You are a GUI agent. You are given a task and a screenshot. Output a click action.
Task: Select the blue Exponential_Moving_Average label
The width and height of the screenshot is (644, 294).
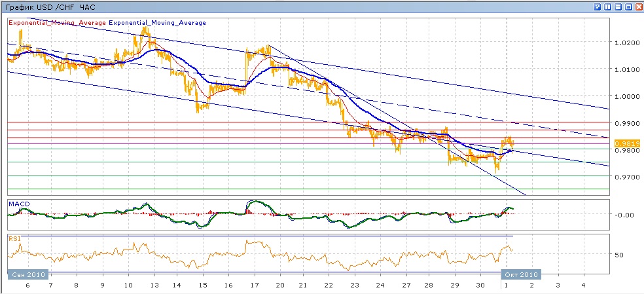coord(157,23)
